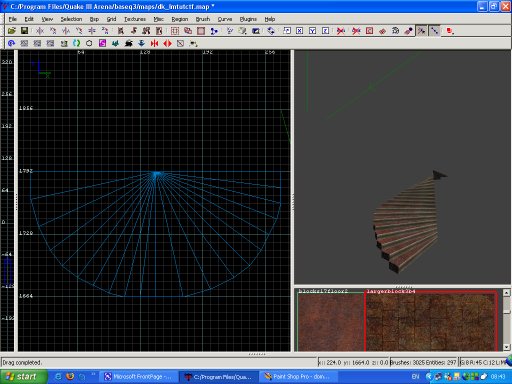Click the Select Partial Tall icon
The height and width of the screenshot is (384, 512).
click(146, 31)
